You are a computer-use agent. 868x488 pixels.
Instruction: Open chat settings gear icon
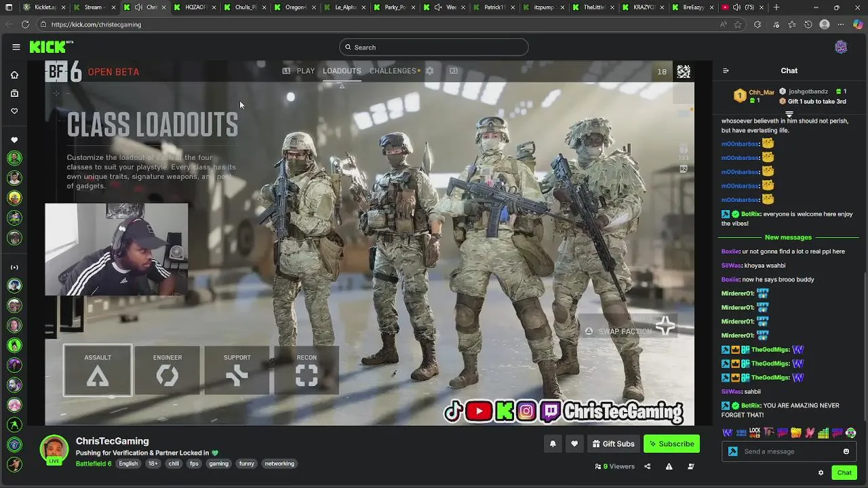pyautogui.click(x=821, y=472)
